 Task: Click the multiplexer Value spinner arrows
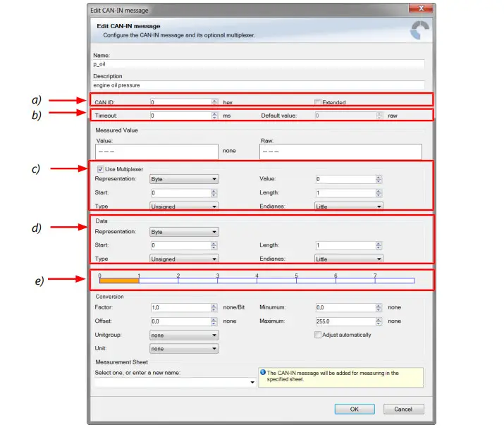coord(379,179)
